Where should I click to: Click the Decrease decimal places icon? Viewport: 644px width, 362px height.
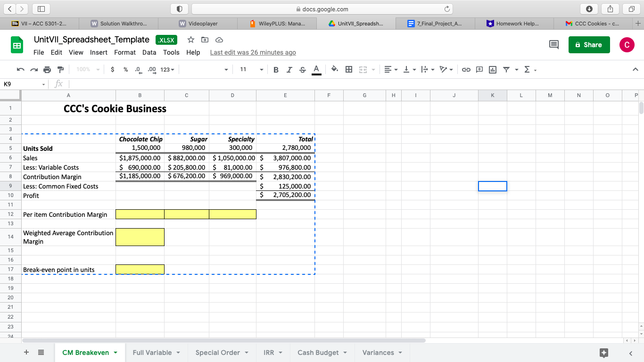click(x=137, y=69)
